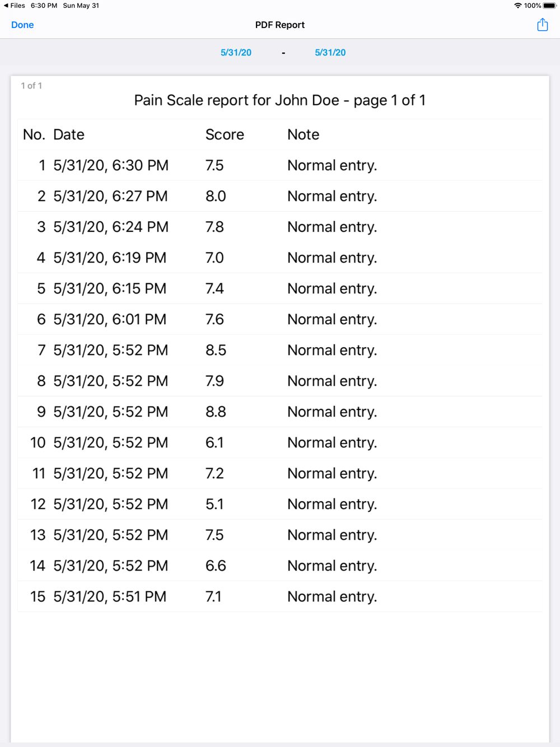The image size is (560, 747).
Task: Open the start date 5/31/20 picker
Action: point(236,53)
